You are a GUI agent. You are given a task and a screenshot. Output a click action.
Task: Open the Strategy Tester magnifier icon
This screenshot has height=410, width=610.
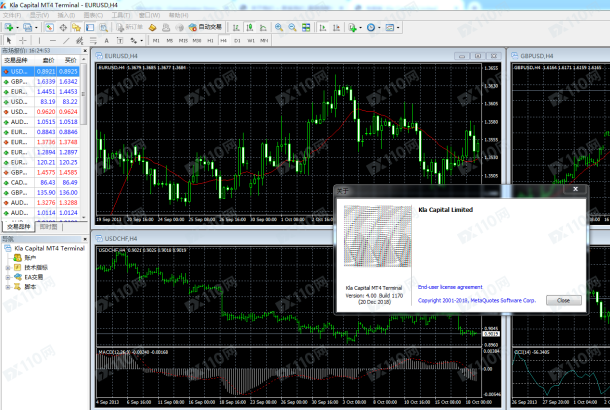(103, 27)
